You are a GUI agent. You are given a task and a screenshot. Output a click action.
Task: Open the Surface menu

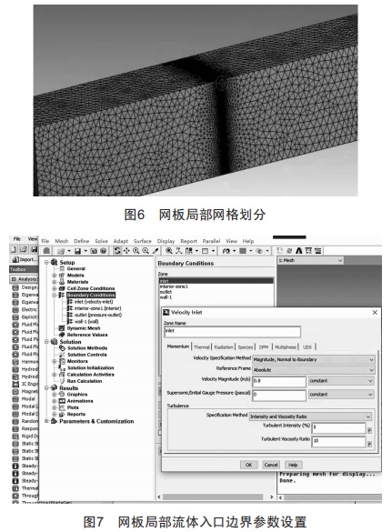point(143,241)
